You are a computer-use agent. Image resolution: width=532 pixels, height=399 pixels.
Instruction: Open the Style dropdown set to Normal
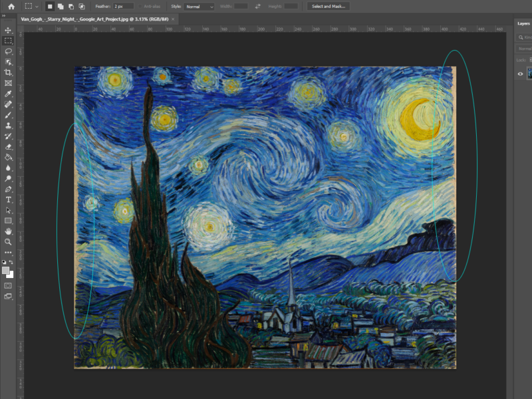(199, 7)
